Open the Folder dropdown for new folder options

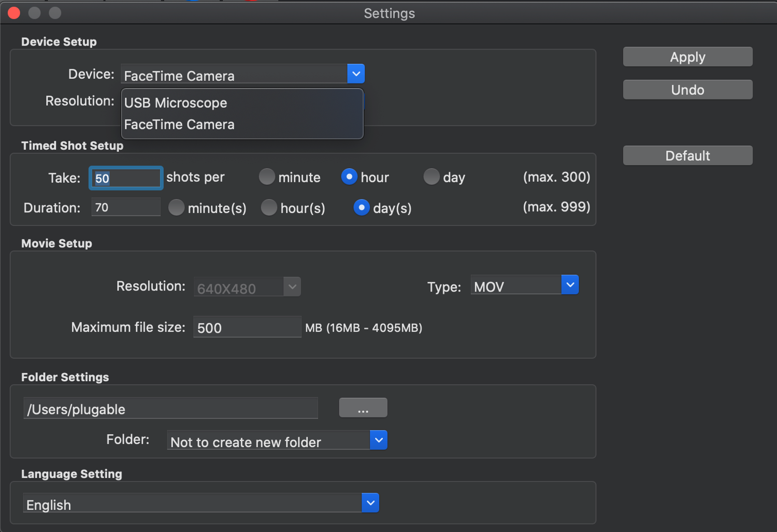tap(379, 440)
